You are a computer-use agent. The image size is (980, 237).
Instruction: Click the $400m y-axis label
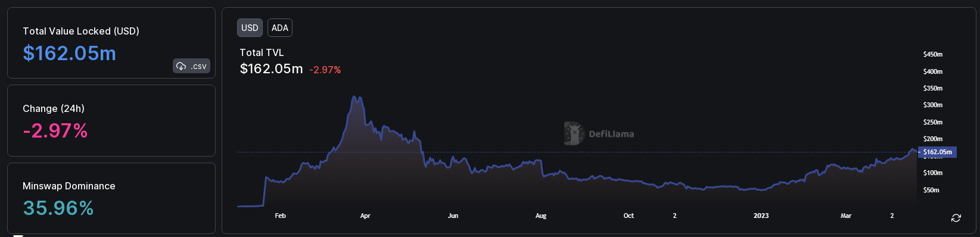pos(933,71)
